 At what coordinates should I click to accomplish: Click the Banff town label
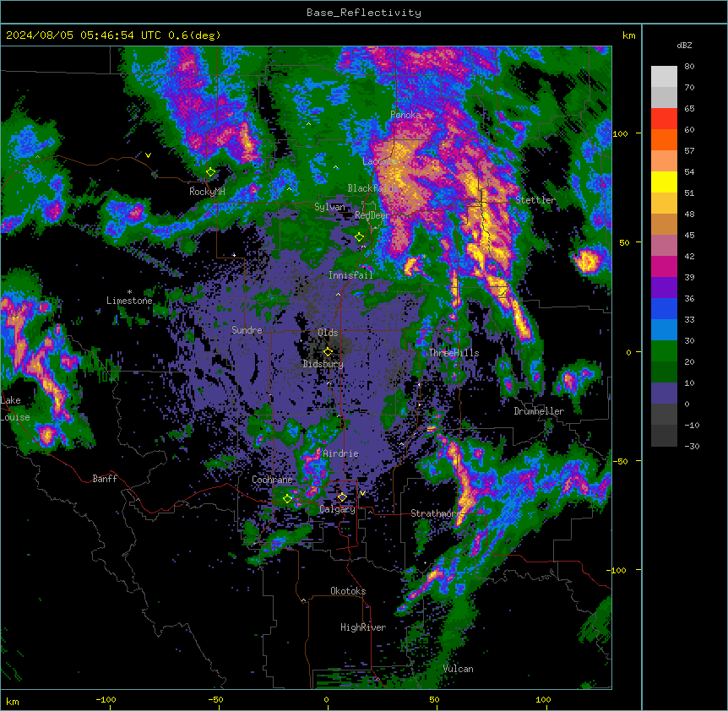pos(105,479)
